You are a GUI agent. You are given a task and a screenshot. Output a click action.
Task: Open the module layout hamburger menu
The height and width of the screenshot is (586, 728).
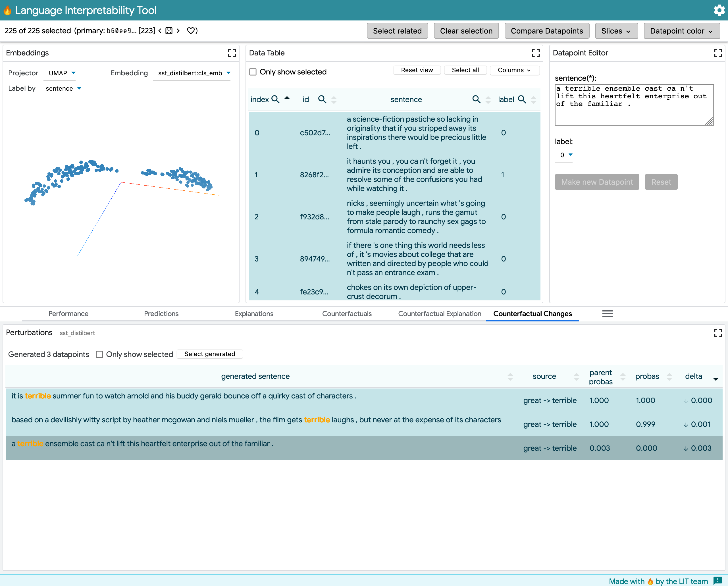coord(608,314)
